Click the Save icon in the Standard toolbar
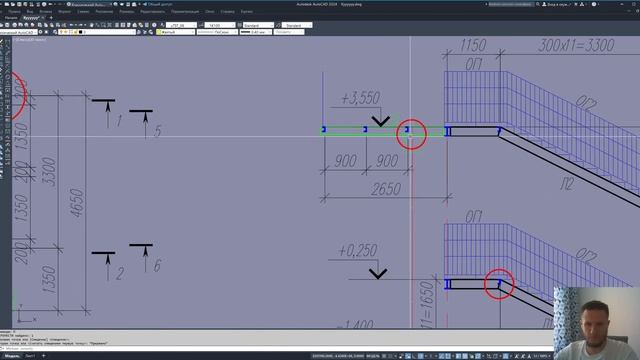Screen dimensions: 640x360 [x=7, y=25]
